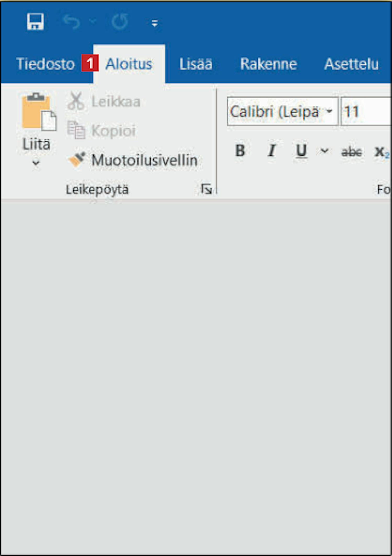Switch to the Rakenne ribbon tab
392x556 pixels.
point(268,64)
